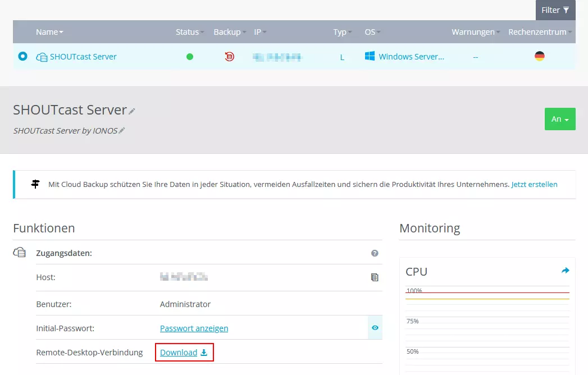Sort by Backup column header
Image resolution: width=588 pixels, height=375 pixels.
click(230, 32)
